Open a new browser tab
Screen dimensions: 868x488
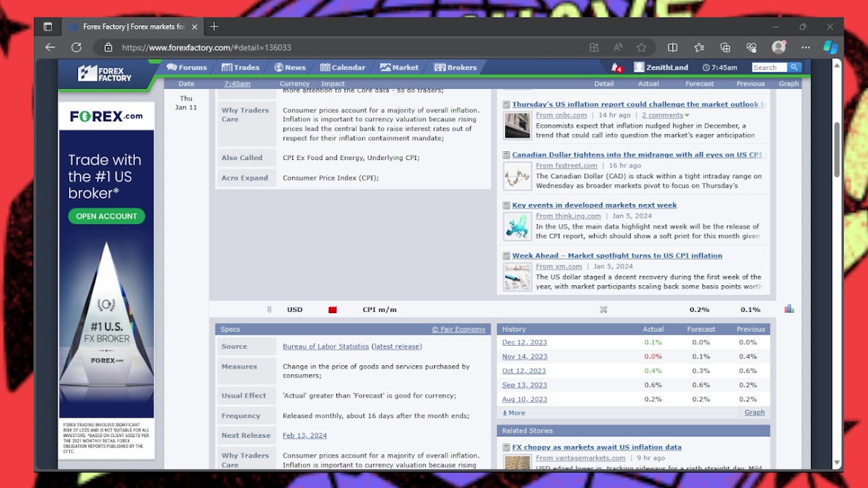click(x=214, y=26)
